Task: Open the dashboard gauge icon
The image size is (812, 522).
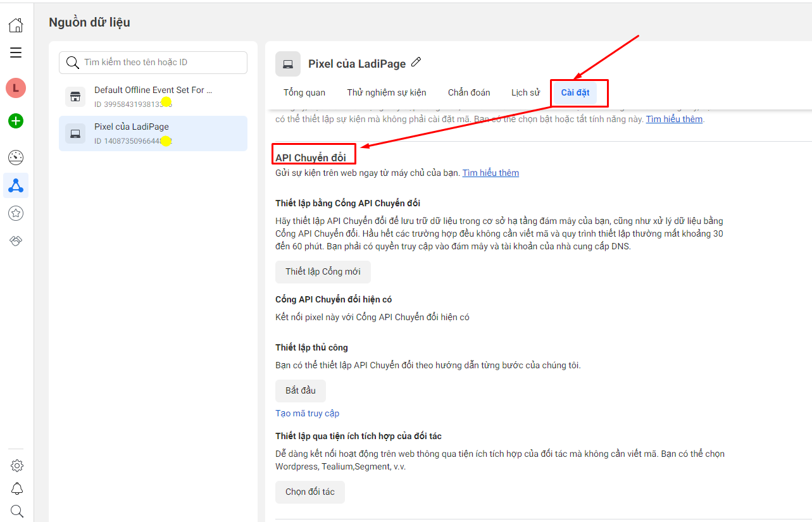Action: (16, 158)
